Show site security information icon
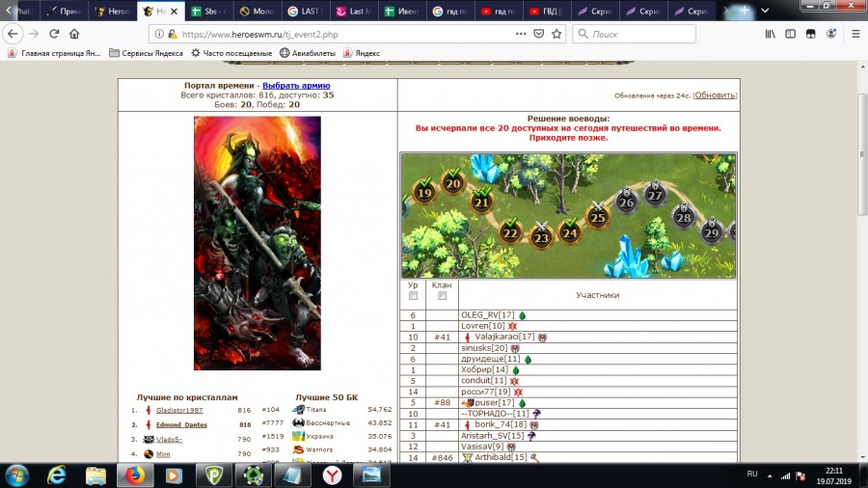The width and height of the screenshot is (868, 488). pyautogui.click(x=159, y=34)
